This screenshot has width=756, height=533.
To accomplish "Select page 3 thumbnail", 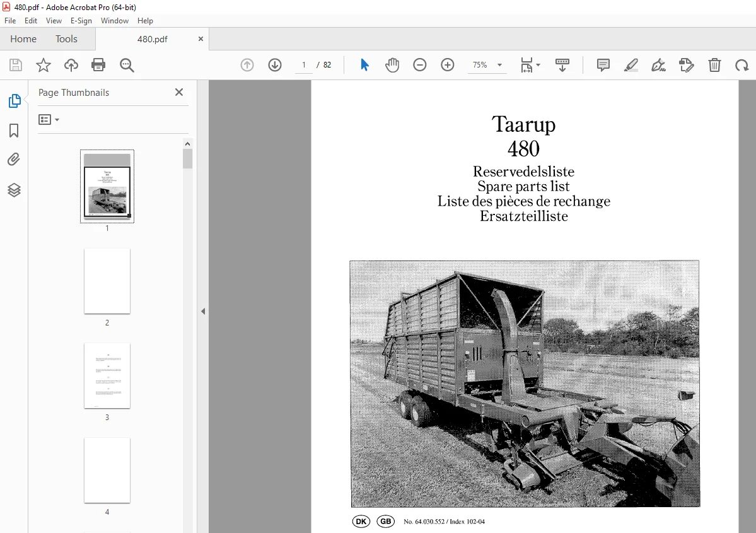I will pyautogui.click(x=107, y=376).
